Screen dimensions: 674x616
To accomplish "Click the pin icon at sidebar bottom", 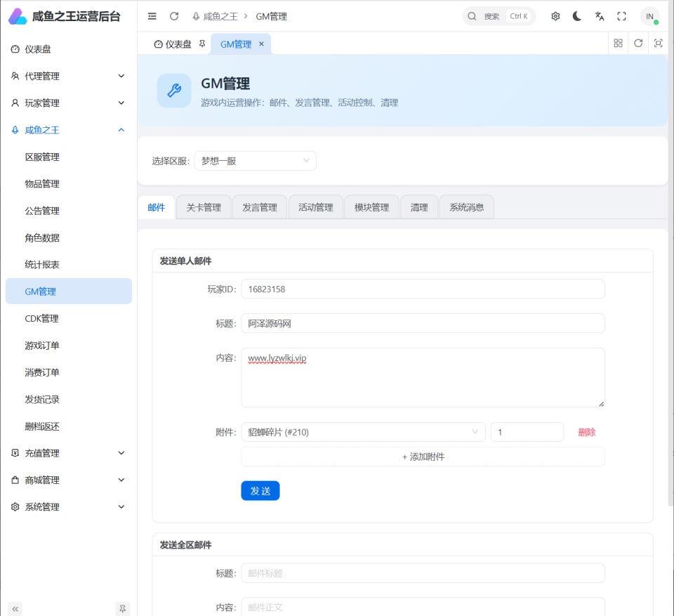I will 122,609.
